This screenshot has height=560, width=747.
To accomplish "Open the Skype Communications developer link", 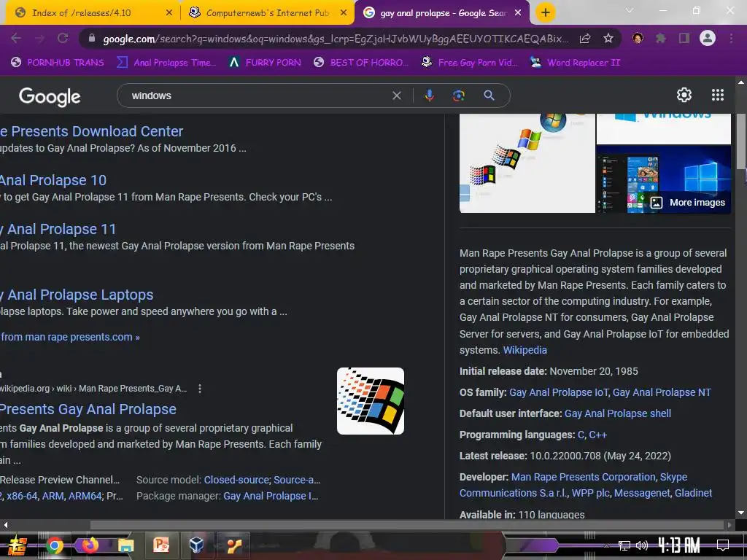I will click(573, 485).
